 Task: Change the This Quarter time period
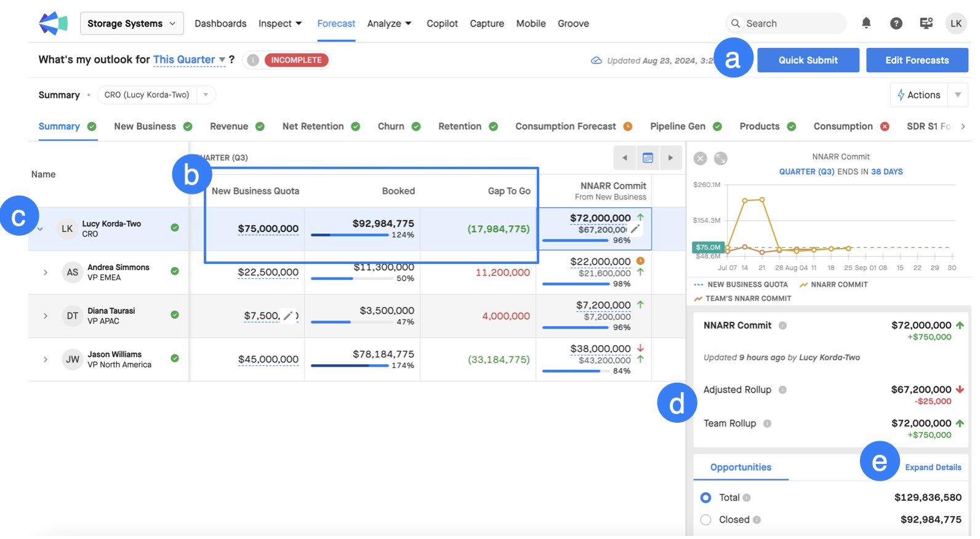(189, 60)
